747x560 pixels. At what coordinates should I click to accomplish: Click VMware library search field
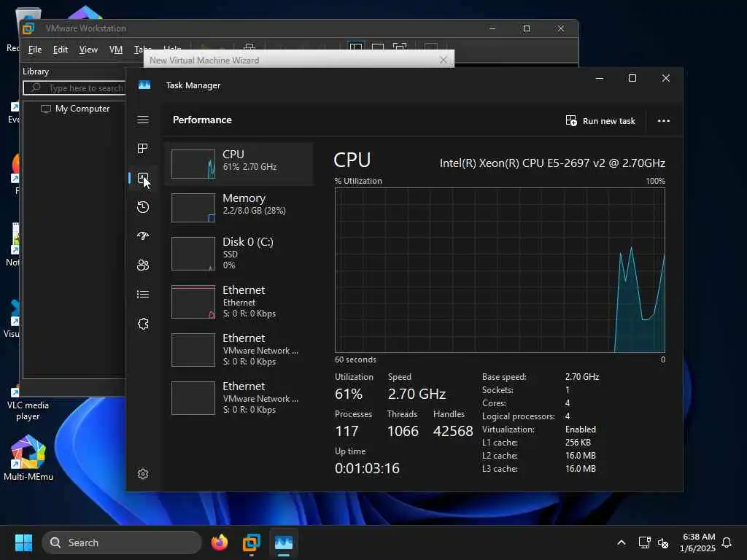click(x=74, y=88)
